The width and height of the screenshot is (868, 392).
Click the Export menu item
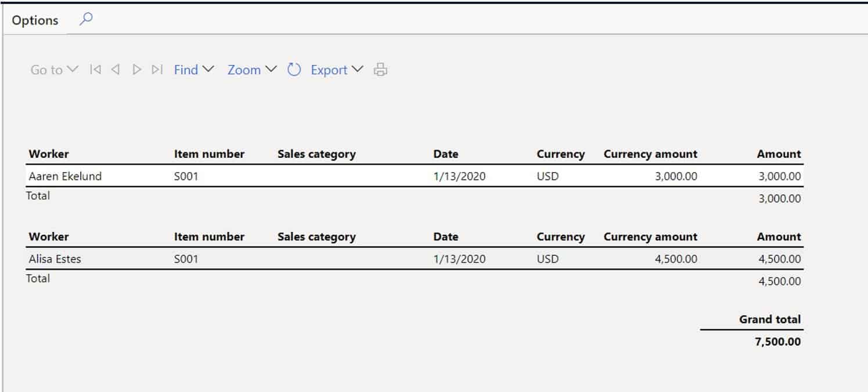[x=329, y=70]
